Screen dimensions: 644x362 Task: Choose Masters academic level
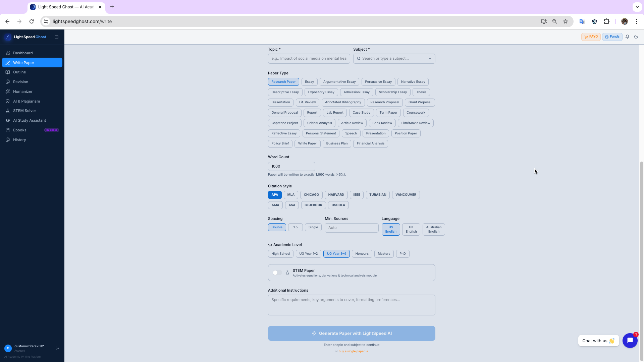(x=384, y=254)
